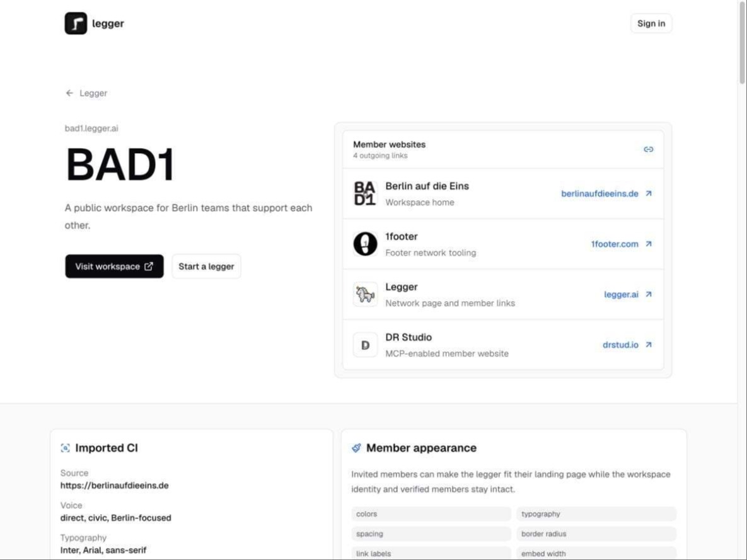Click the Berlin auf die Eins BAD1 logo

point(365,194)
